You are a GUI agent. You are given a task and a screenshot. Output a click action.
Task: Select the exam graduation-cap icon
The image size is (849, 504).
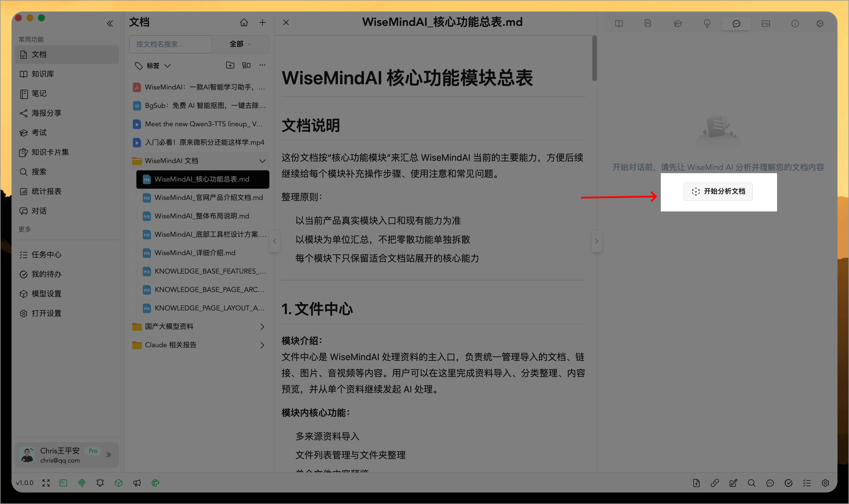click(677, 23)
